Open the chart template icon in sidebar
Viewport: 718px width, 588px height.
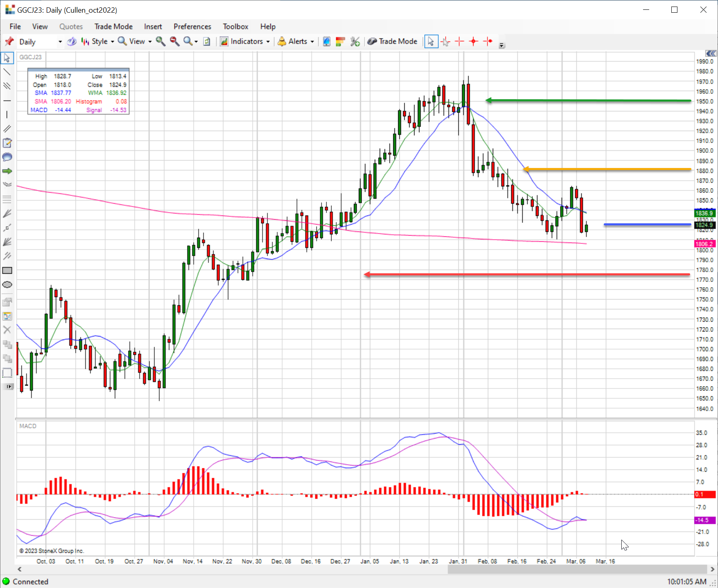tap(7, 316)
